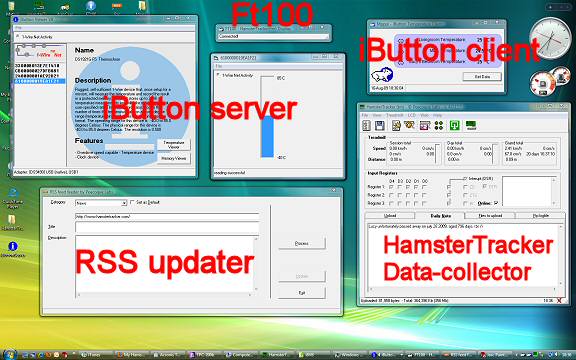Screen dimensions: 576x360
Task: Click the URL field in RSS window
Action: click(167, 217)
